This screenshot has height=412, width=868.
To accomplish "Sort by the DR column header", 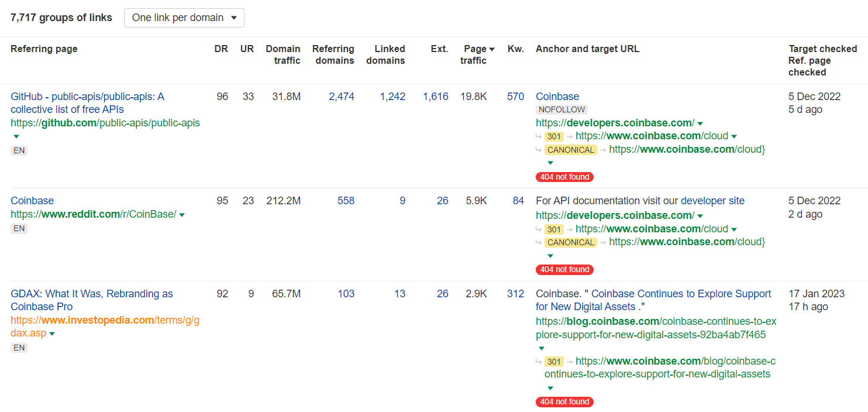I will pyautogui.click(x=221, y=49).
